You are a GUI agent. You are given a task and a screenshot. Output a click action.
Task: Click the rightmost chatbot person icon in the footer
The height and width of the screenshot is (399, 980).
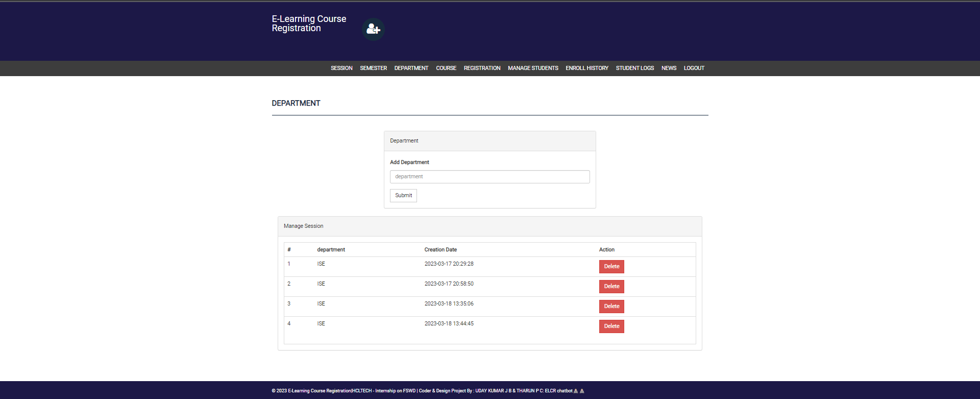tap(582, 391)
